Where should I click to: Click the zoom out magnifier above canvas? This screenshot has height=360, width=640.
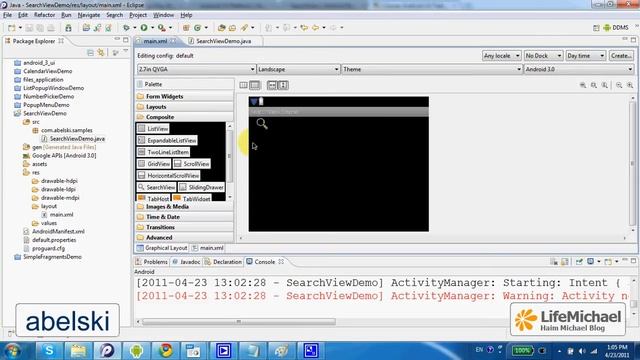(619, 85)
